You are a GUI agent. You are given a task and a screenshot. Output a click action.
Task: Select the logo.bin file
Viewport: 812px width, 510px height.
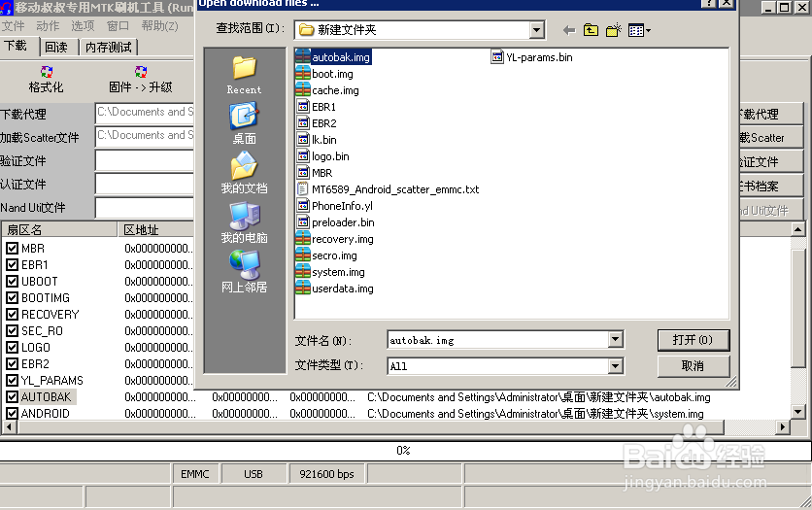click(323, 156)
